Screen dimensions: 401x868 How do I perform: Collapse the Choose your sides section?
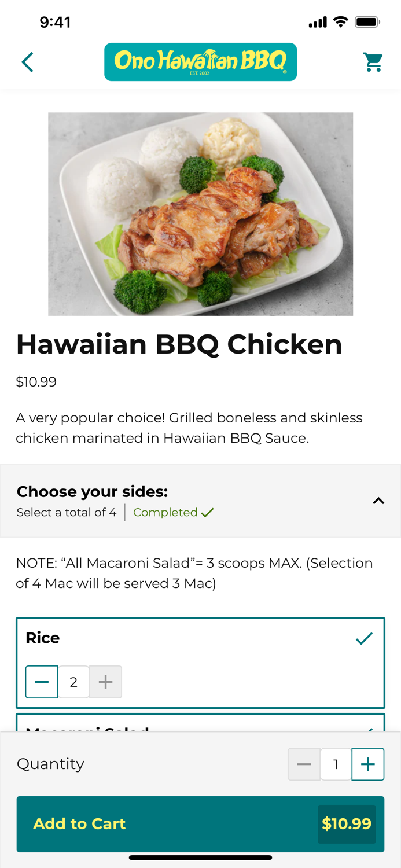[379, 501]
